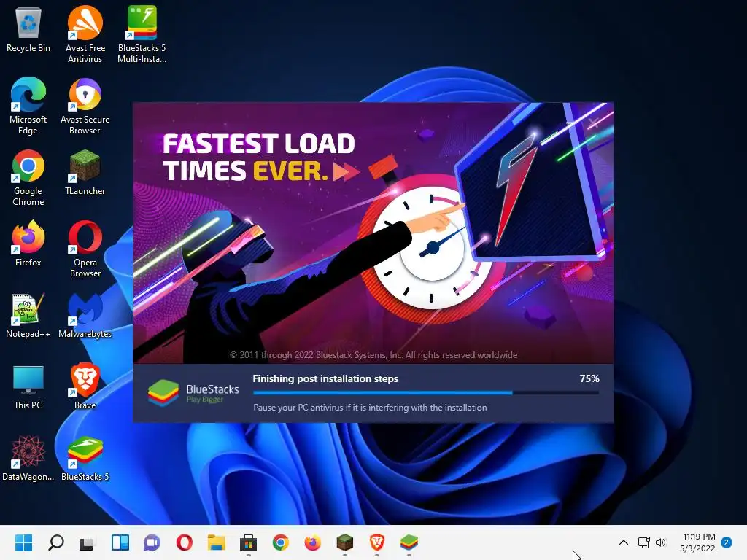The height and width of the screenshot is (560, 747).
Task: Show hidden system tray icons
Action: click(624, 542)
